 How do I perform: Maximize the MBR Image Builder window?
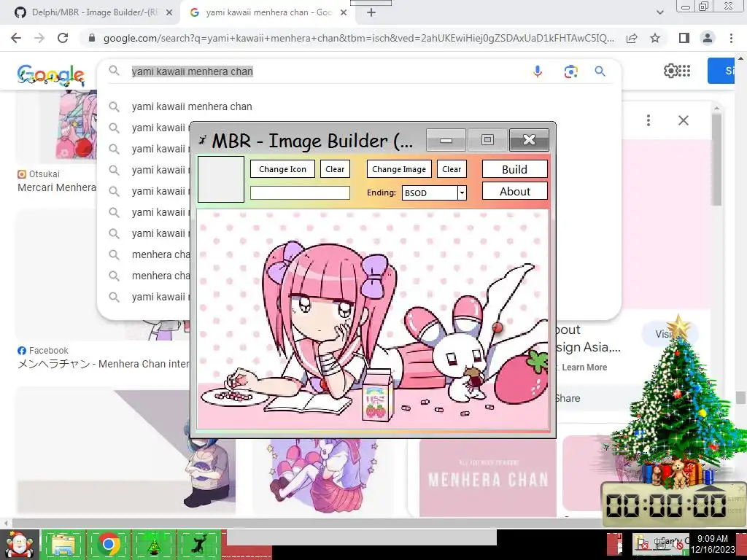coord(487,140)
